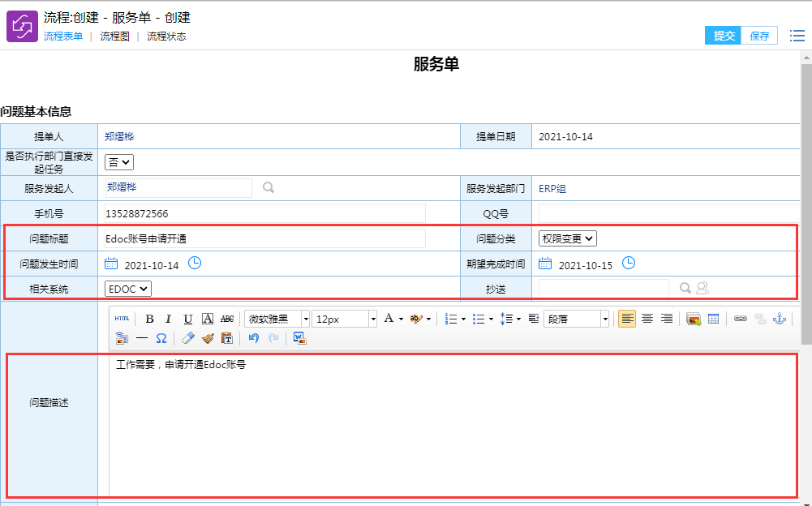
Task: Click the HTML source view icon
Action: click(122, 319)
